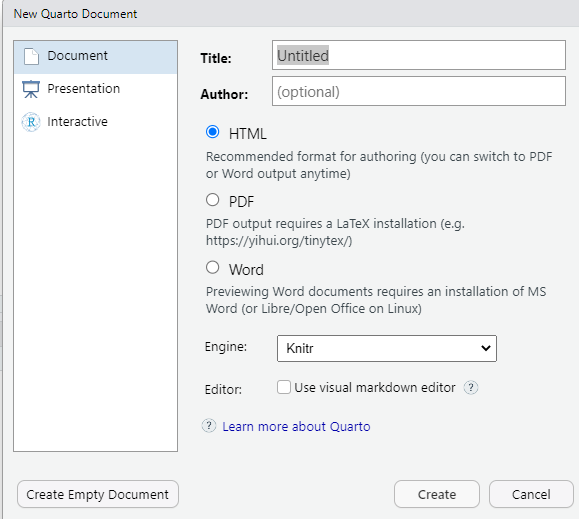Open Learn more about Quarto link
Screen dimensions: 579x519
(x=296, y=426)
